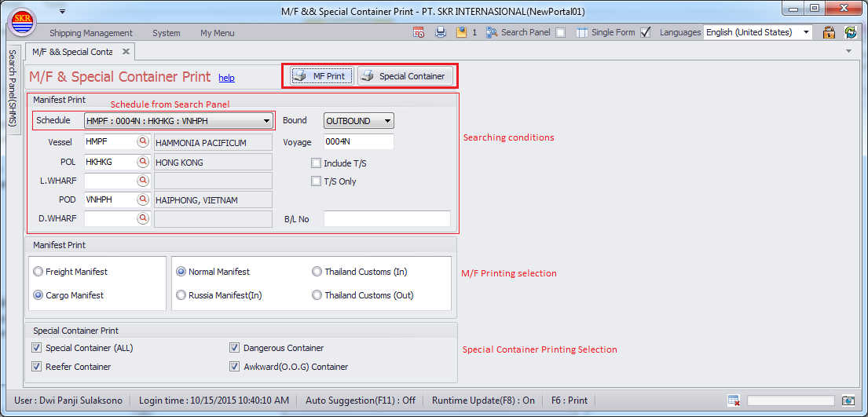Open the Shipping Management menu
Image resolution: width=868 pixels, height=417 pixels.
[x=91, y=33]
